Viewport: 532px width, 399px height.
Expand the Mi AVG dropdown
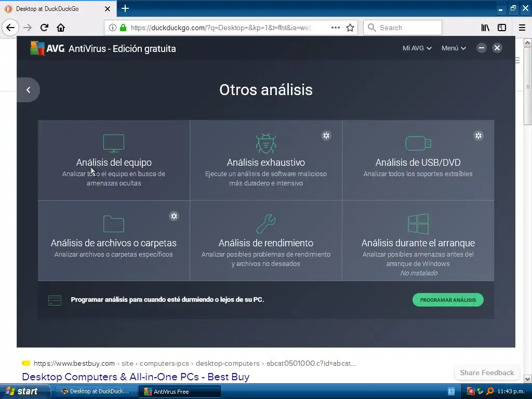[x=417, y=48]
